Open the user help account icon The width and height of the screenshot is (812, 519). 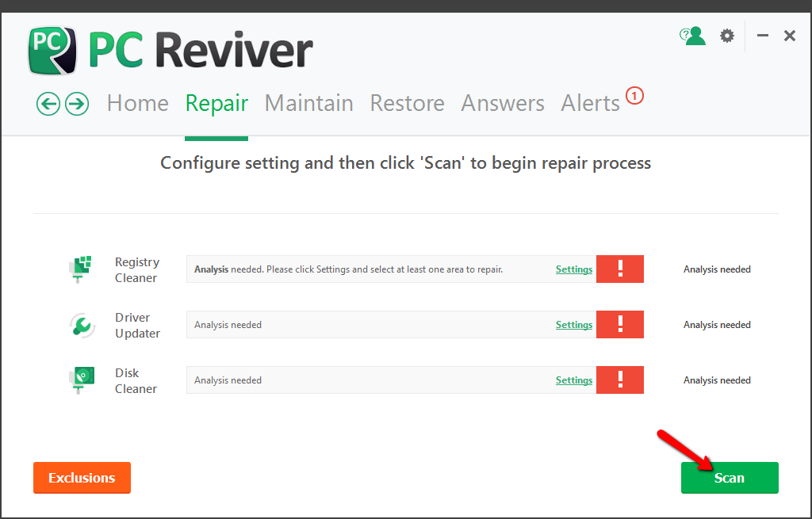[x=693, y=36]
